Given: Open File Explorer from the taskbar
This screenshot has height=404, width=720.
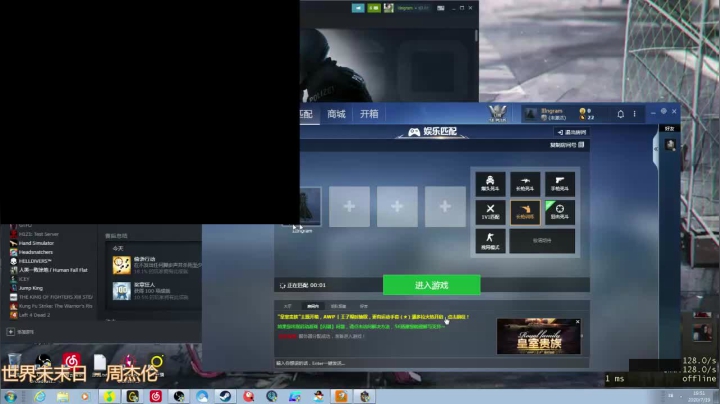Looking at the screenshot, I should pos(63,397).
